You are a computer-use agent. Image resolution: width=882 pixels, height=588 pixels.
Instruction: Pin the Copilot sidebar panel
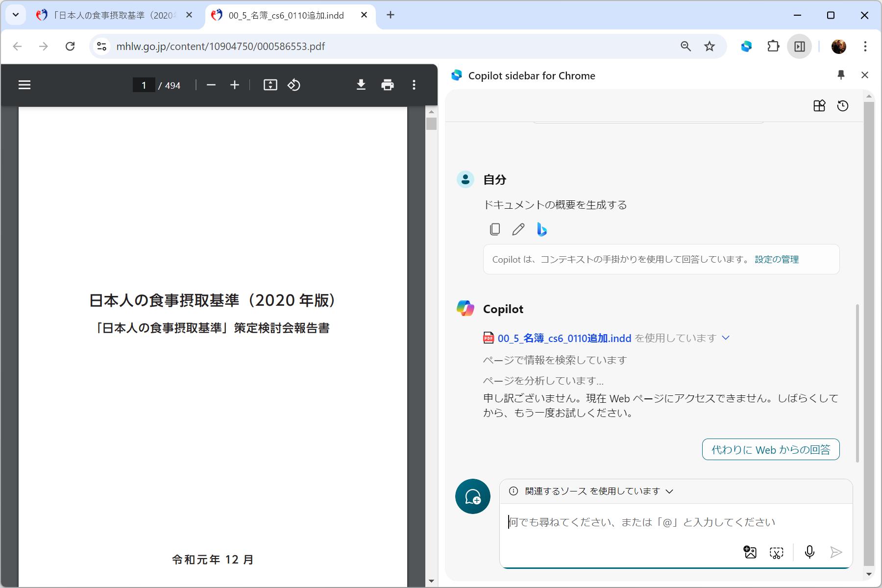coord(841,75)
